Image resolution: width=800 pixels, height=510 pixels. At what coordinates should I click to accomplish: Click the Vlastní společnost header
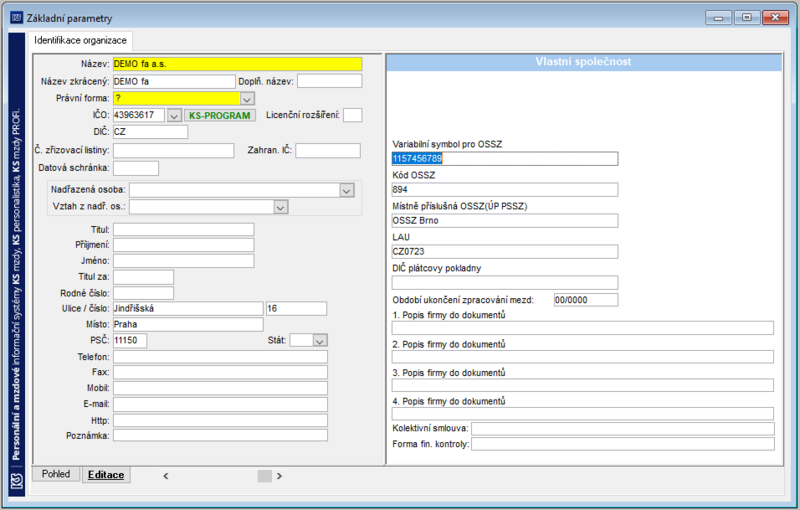(x=584, y=62)
